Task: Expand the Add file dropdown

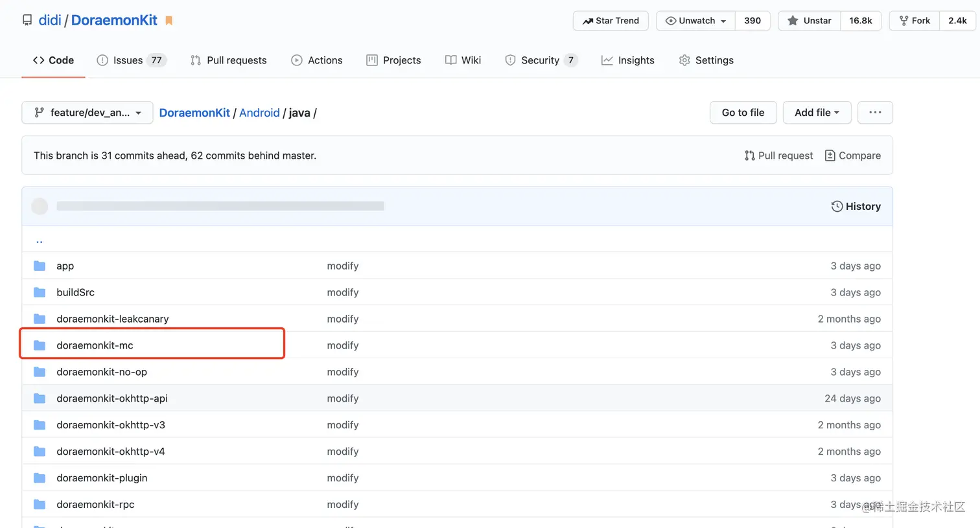Action: 817,113
